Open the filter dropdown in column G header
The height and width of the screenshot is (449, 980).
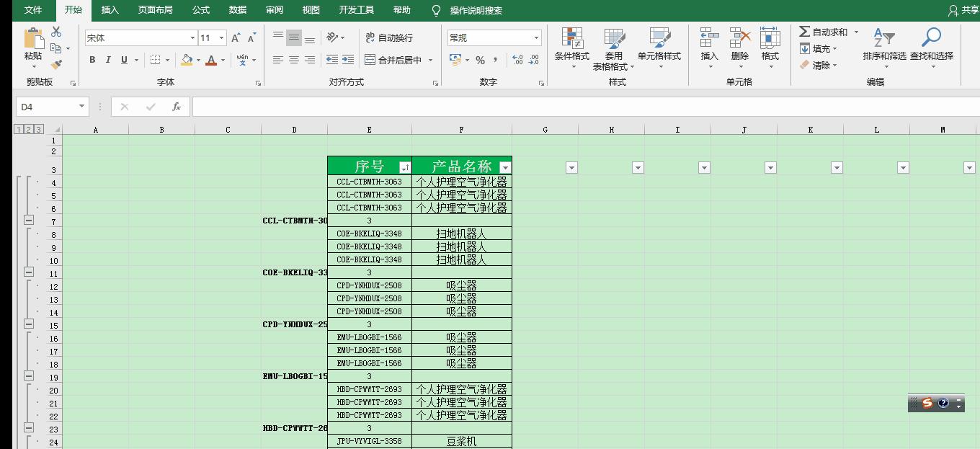click(x=571, y=167)
